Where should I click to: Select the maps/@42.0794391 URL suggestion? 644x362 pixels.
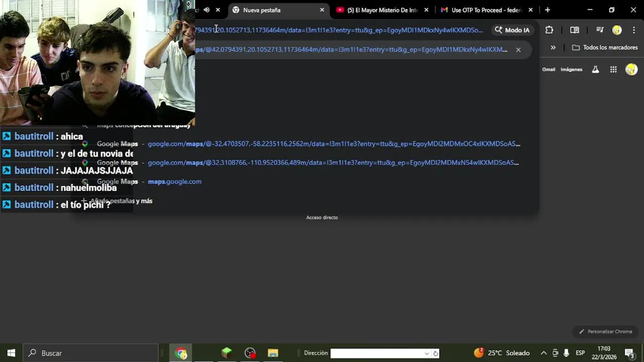(352, 50)
